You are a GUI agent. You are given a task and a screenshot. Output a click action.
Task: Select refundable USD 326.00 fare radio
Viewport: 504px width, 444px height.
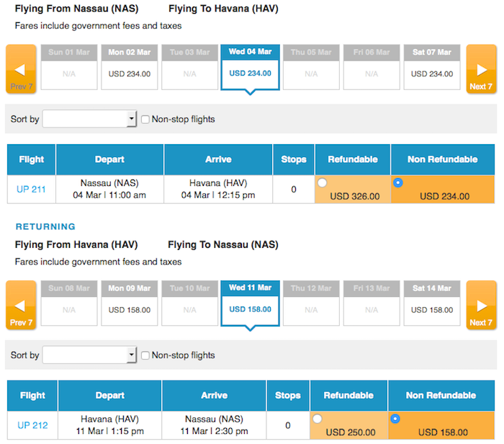(322, 183)
